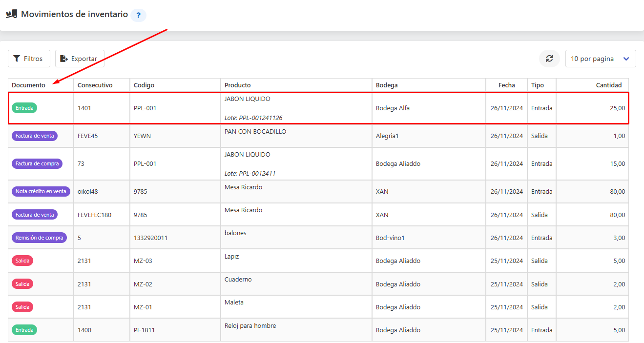Click the help question mark icon

pyautogui.click(x=138, y=15)
